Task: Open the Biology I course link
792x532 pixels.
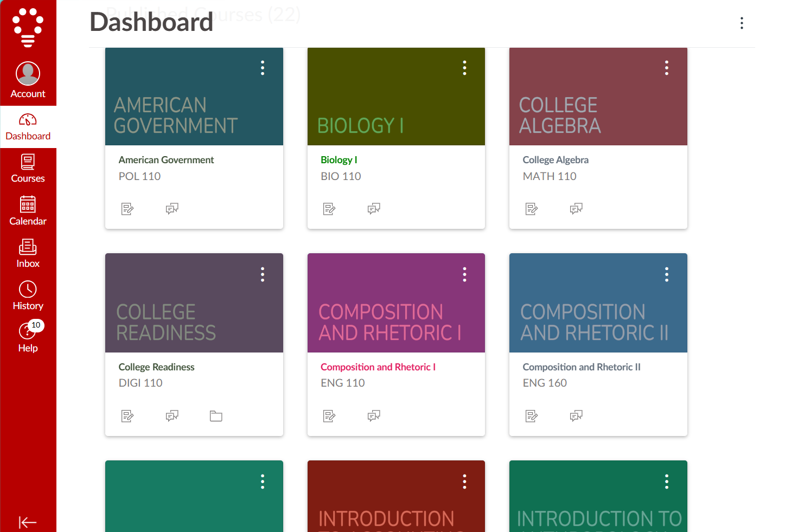Action: point(338,159)
